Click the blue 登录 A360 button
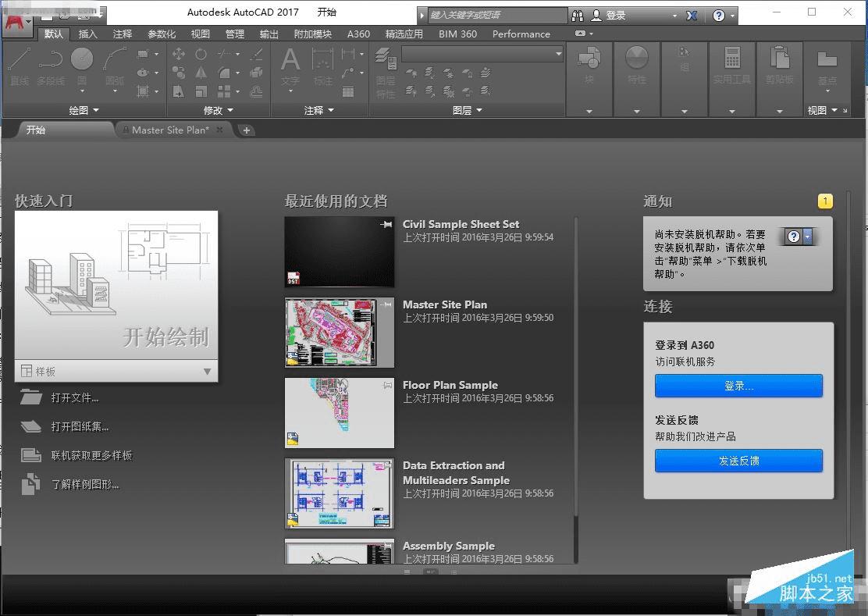868x616 pixels. [x=738, y=386]
